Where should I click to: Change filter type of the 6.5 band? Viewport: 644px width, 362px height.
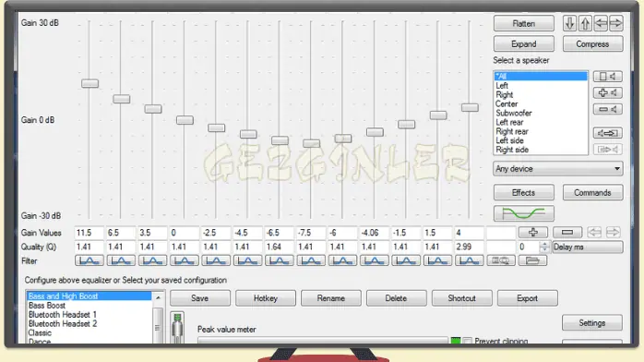[121, 260]
